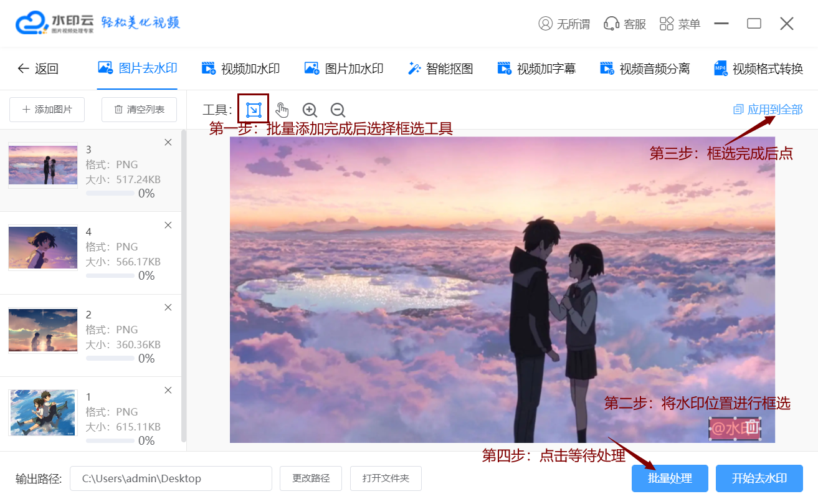Select thumbnail of image 4
The width and height of the screenshot is (818, 504).
43,247
